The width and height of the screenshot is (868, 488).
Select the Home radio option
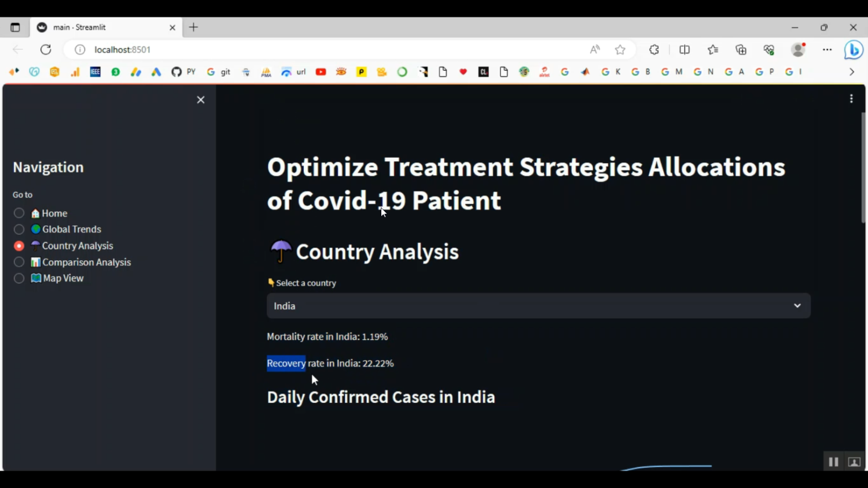[x=19, y=213]
